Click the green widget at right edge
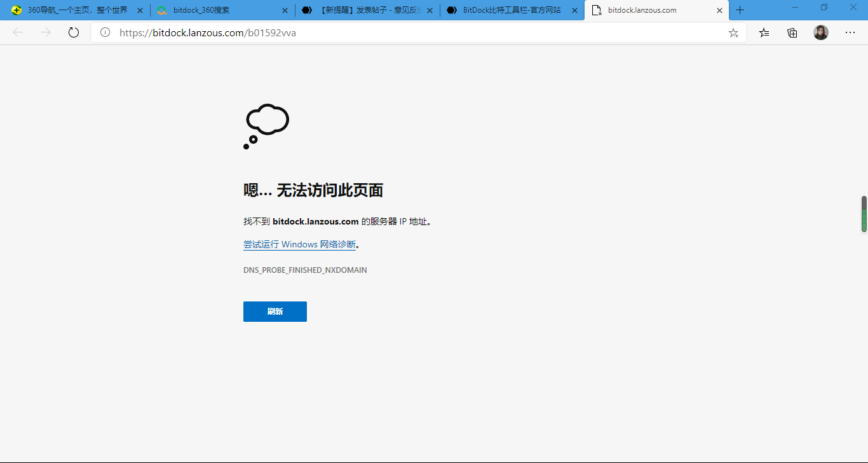 864,214
